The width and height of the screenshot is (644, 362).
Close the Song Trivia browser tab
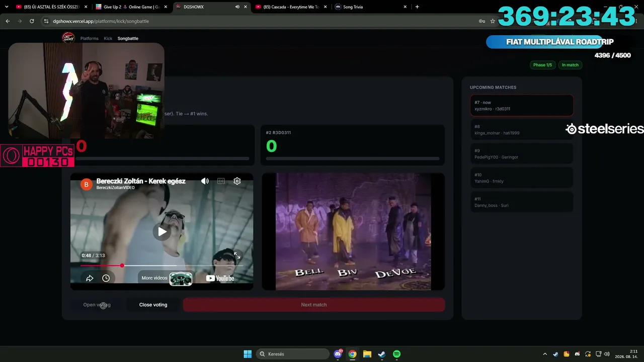(404, 7)
